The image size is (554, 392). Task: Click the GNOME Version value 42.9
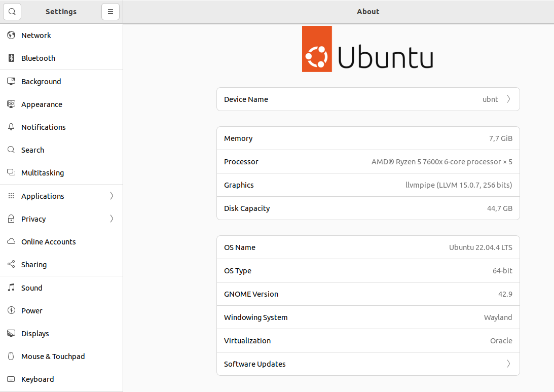(x=505, y=294)
